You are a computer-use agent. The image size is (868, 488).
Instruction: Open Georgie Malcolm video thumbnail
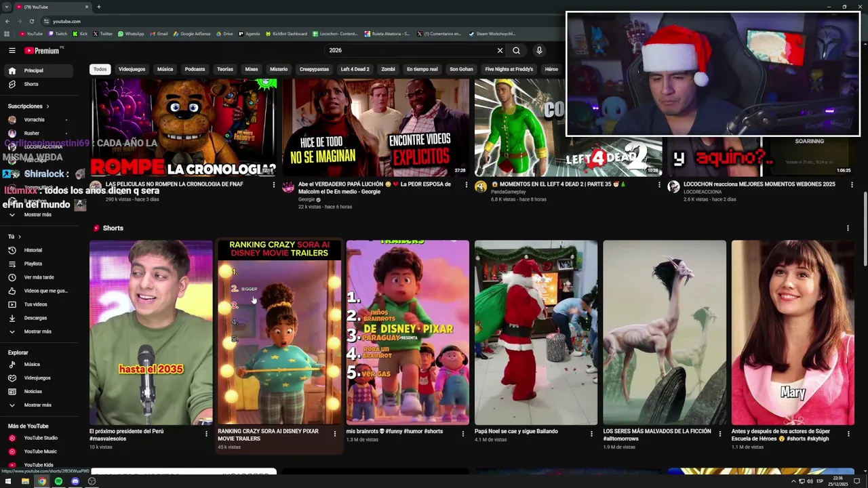[x=376, y=127]
